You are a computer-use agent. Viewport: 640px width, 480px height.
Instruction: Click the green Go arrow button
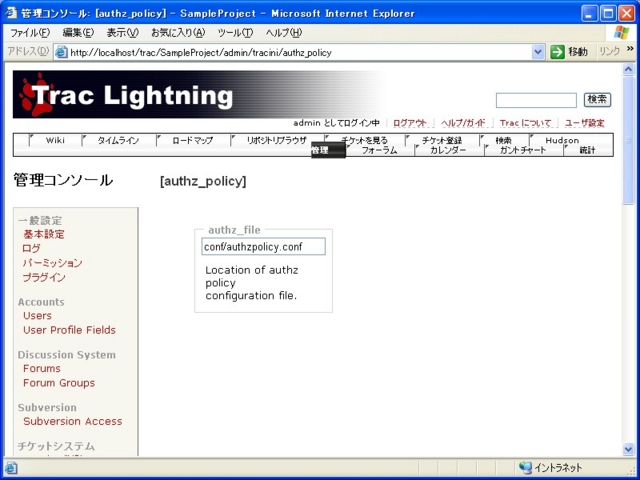point(557,52)
